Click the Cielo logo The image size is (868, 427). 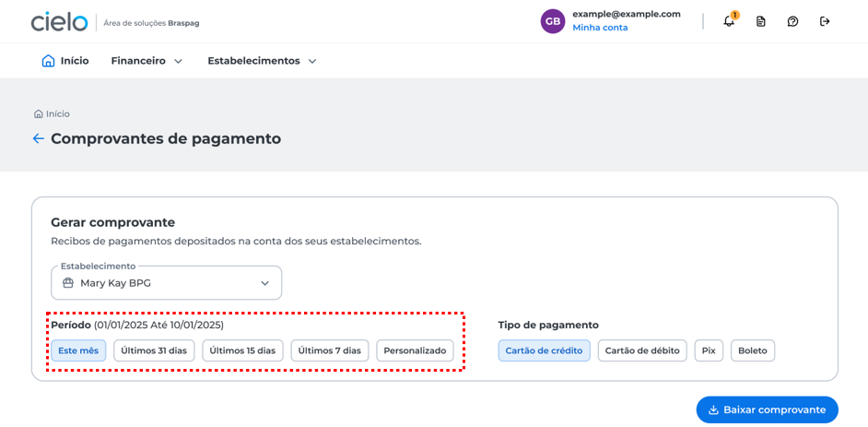59,22
